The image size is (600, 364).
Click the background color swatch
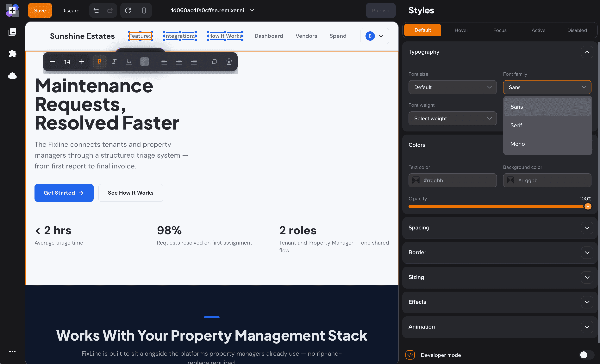[x=511, y=180]
